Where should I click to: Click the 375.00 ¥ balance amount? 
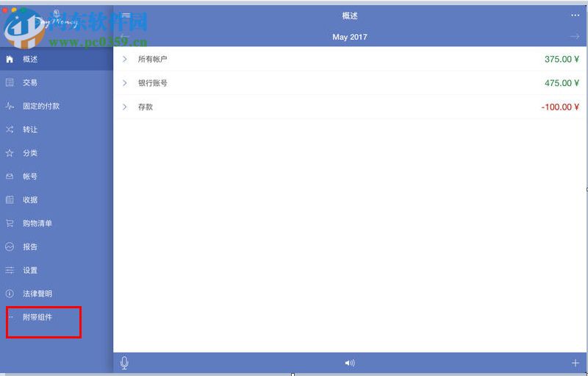click(x=562, y=59)
